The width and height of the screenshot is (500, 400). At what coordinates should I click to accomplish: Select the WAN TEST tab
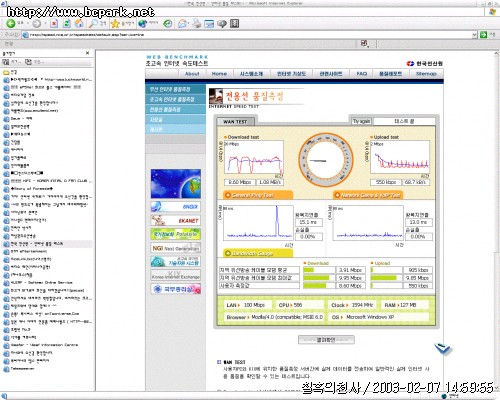click(x=235, y=122)
